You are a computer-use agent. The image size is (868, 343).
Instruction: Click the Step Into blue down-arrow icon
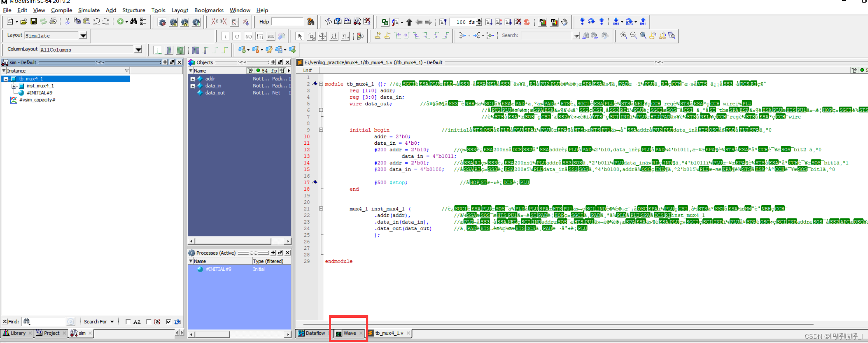(582, 22)
